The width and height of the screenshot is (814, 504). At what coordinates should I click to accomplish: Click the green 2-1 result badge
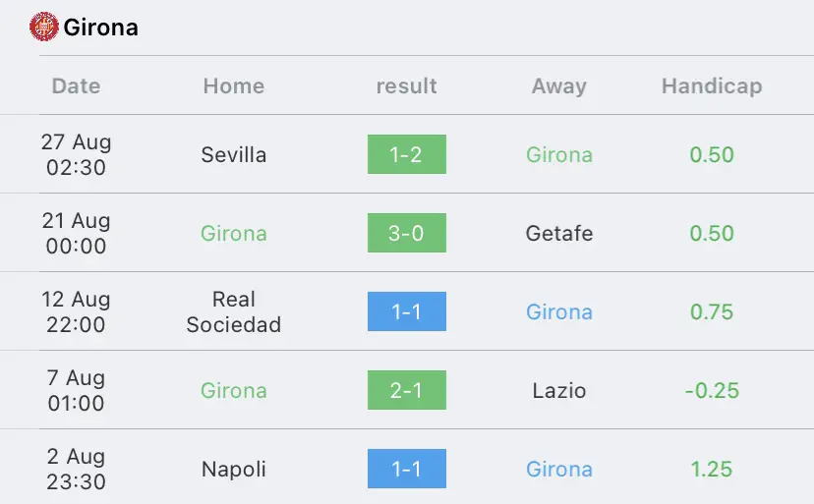pyautogui.click(x=406, y=390)
